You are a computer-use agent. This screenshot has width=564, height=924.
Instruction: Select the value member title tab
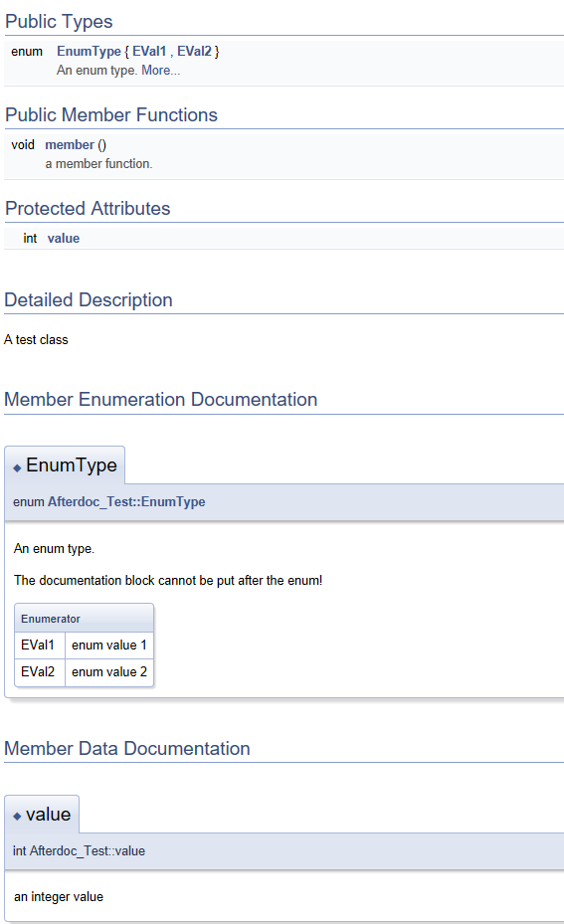tap(42, 815)
